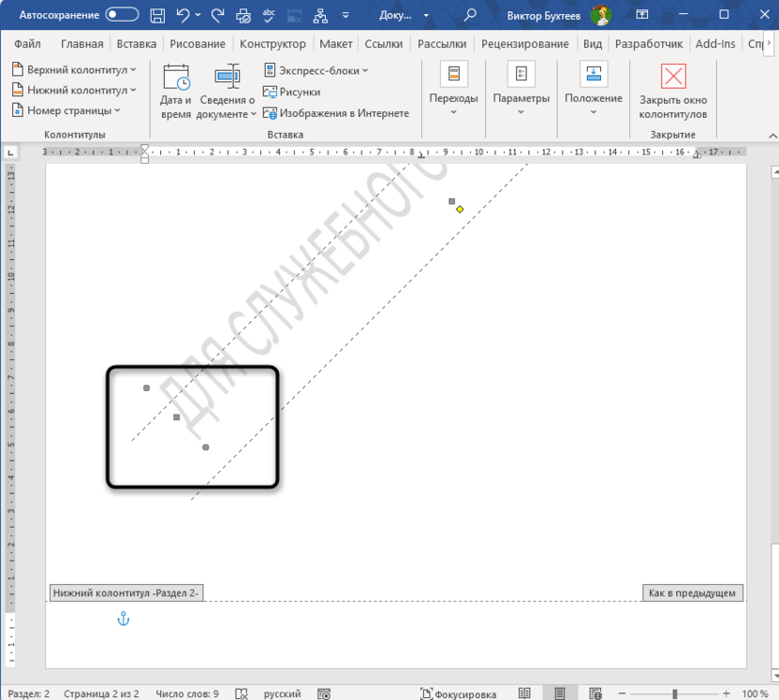Expand Номер страницы dropdown
This screenshot has width=779, height=700.
[x=66, y=110]
